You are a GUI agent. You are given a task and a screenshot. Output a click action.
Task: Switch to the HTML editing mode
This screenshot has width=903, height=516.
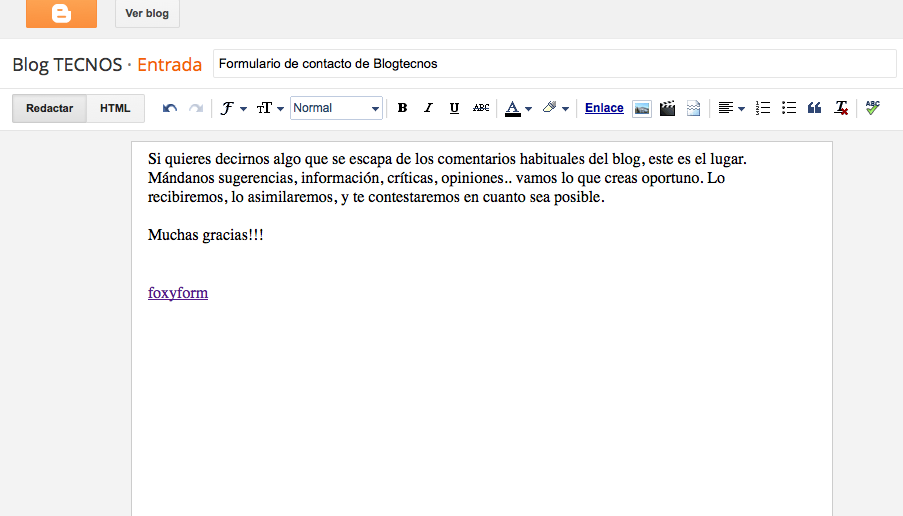[115, 108]
